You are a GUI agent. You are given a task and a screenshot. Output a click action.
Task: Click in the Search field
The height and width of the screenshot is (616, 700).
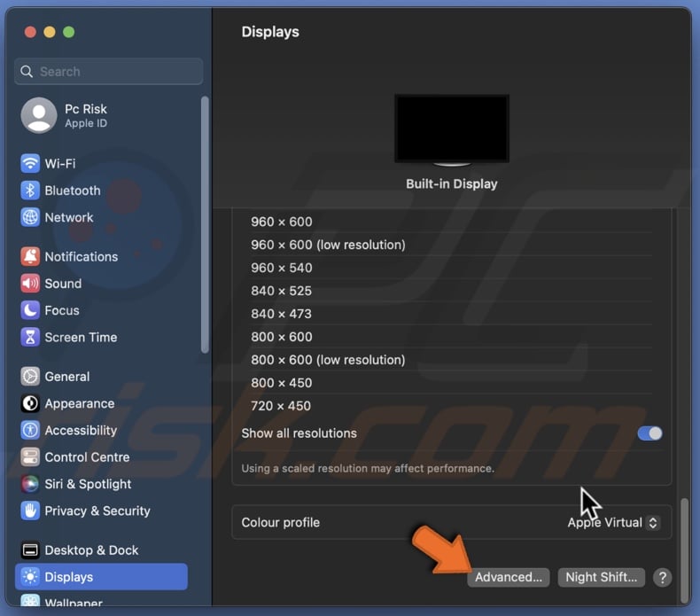point(108,72)
